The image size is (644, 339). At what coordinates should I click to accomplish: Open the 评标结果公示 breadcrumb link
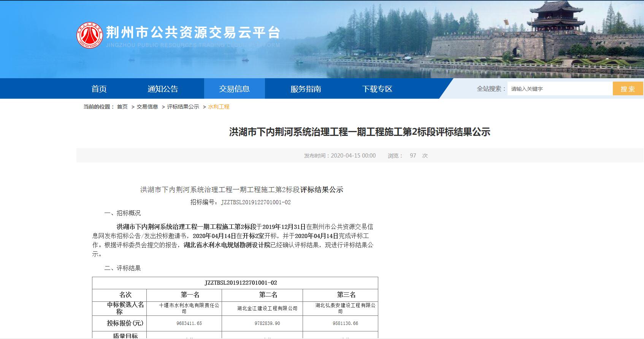[x=183, y=107]
